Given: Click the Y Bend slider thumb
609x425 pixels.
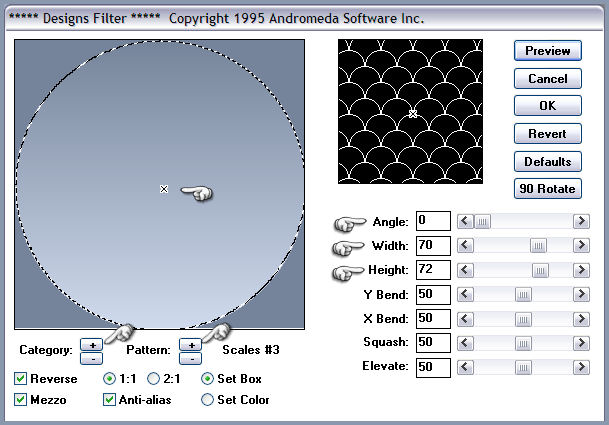Looking at the screenshot, I should click(523, 295).
